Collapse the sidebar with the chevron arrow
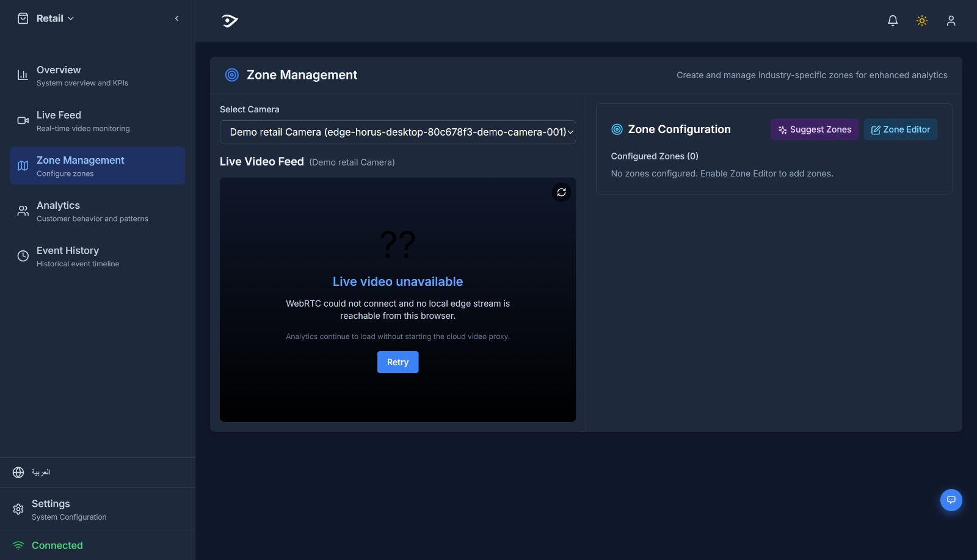The image size is (977, 560). (177, 18)
